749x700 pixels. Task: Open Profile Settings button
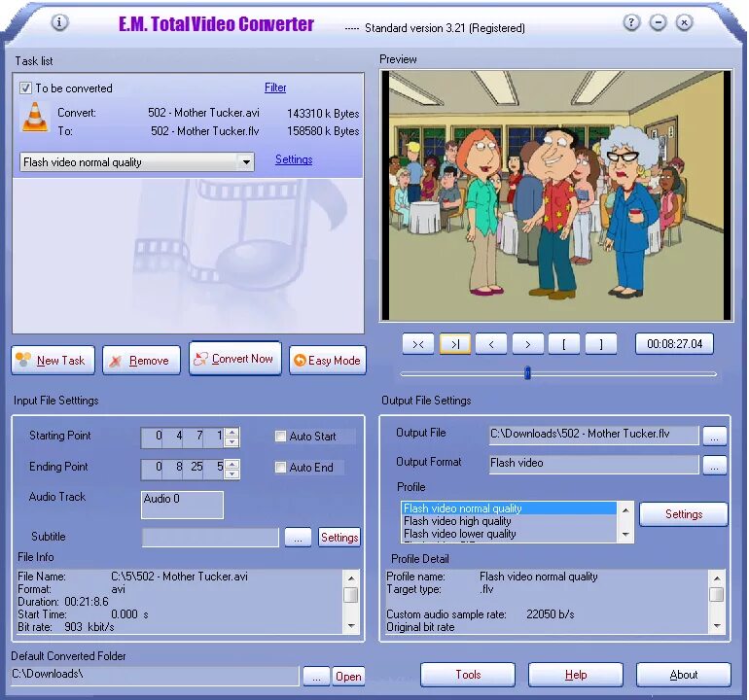point(684,514)
